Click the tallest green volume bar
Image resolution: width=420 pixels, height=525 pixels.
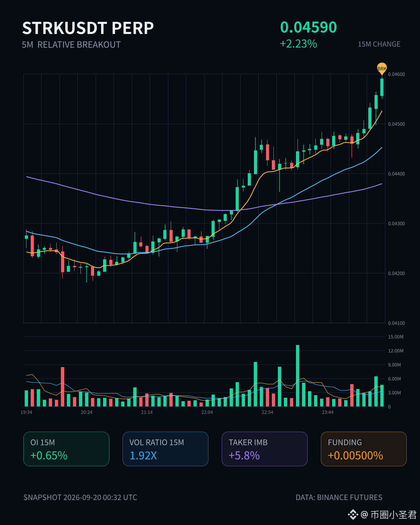[x=297, y=376]
